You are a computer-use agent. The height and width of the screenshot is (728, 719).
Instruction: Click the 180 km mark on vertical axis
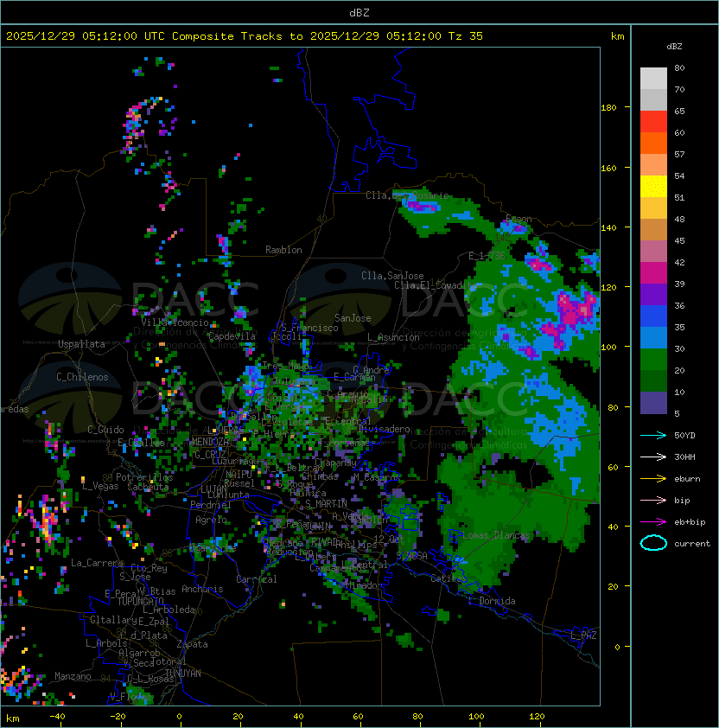pyautogui.click(x=608, y=108)
